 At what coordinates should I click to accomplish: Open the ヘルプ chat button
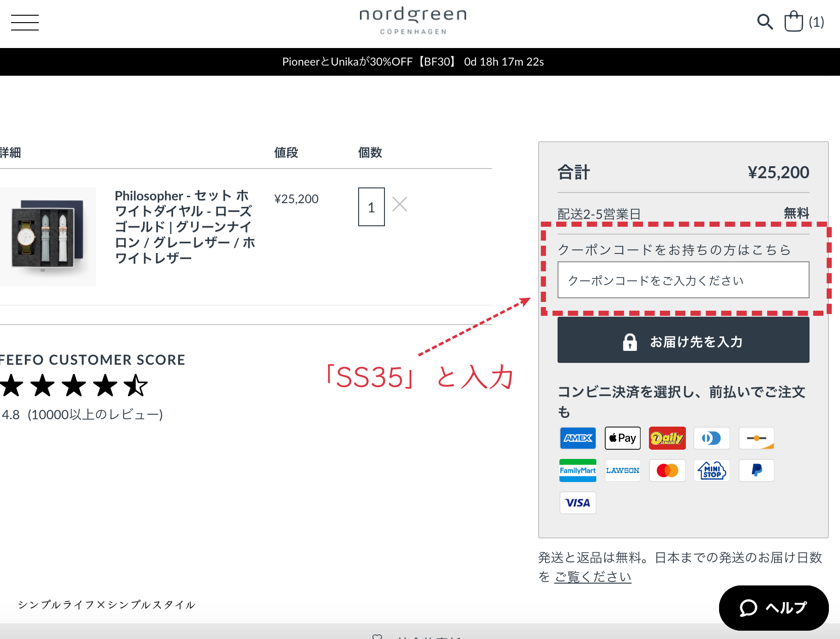(x=774, y=608)
